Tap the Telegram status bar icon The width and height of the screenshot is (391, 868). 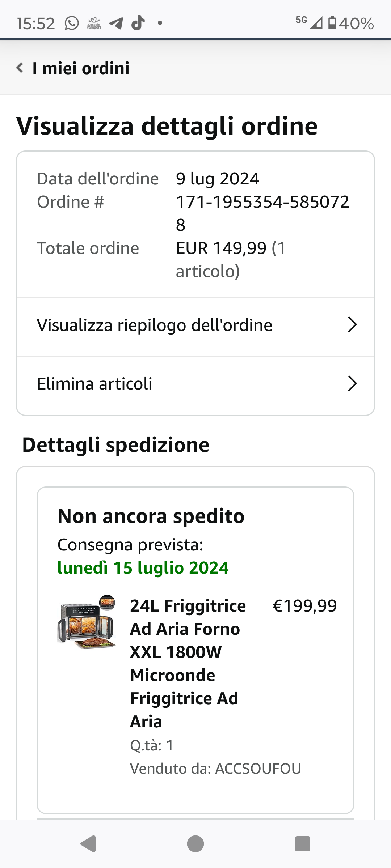(116, 24)
